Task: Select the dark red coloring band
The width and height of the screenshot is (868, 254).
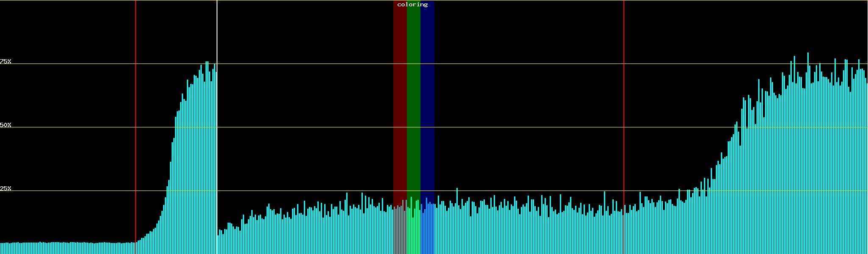Action: pyautogui.click(x=400, y=106)
